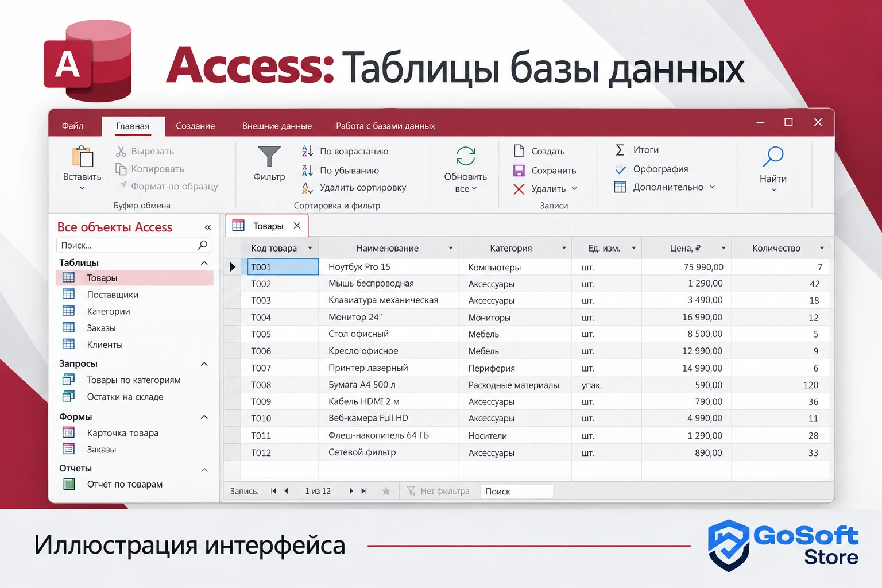Image resolution: width=882 pixels, height=588 pixels.
Task: Open the Цена, ₽ column dropdown
Action: (724, 248)
